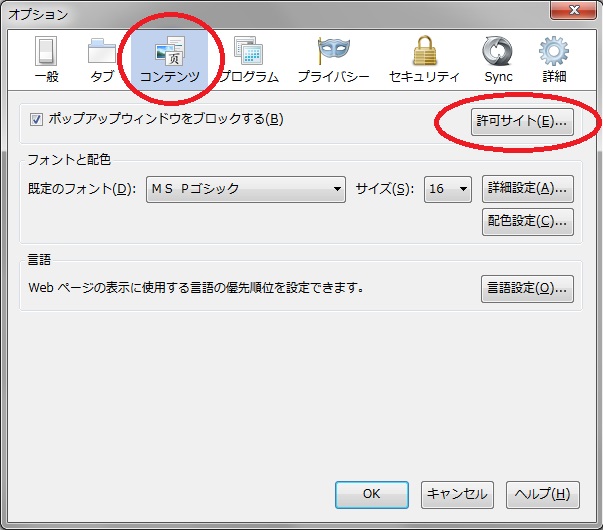603x530 pixels.
Task: Close the オプション dialog window
Action: point(574,12)
